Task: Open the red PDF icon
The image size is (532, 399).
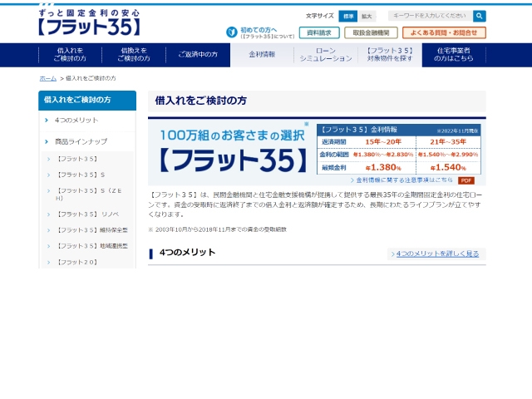Action: [466, 180]
